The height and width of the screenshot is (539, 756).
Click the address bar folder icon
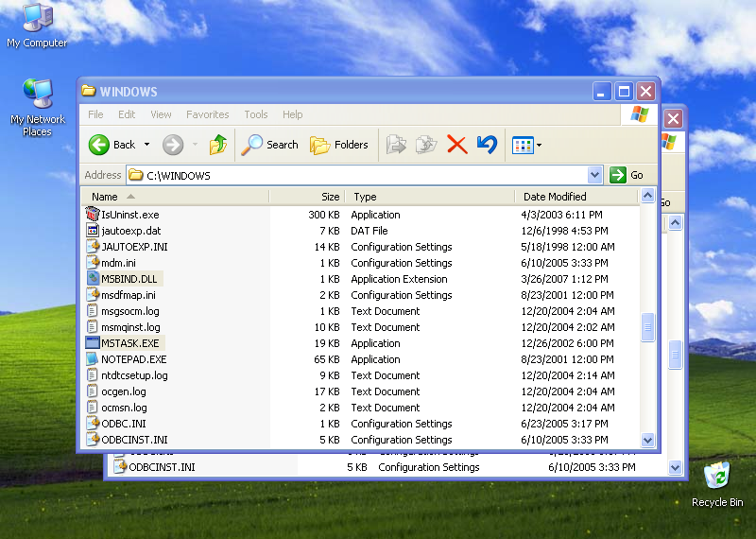pos(136,175)
